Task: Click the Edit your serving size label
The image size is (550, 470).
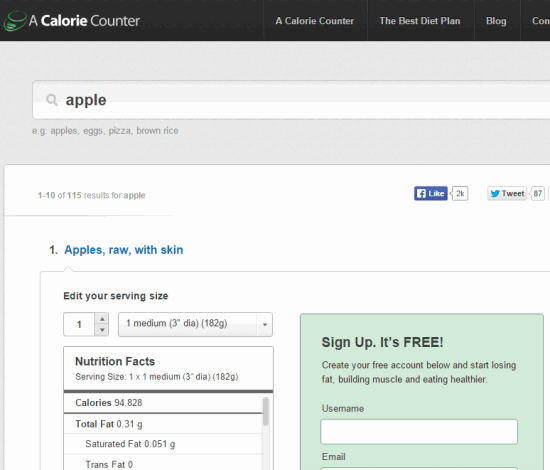Action: pyautogui.click(x=116, y=296)
